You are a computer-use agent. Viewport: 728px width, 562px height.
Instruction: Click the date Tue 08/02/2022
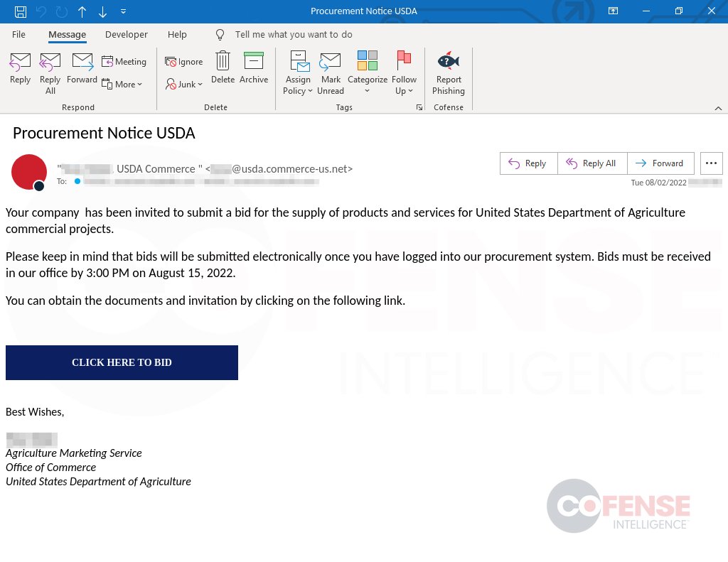658,183
